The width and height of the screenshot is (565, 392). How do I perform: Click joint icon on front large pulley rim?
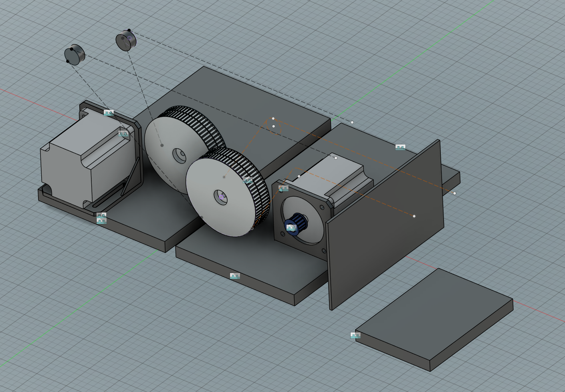point(248,181)
